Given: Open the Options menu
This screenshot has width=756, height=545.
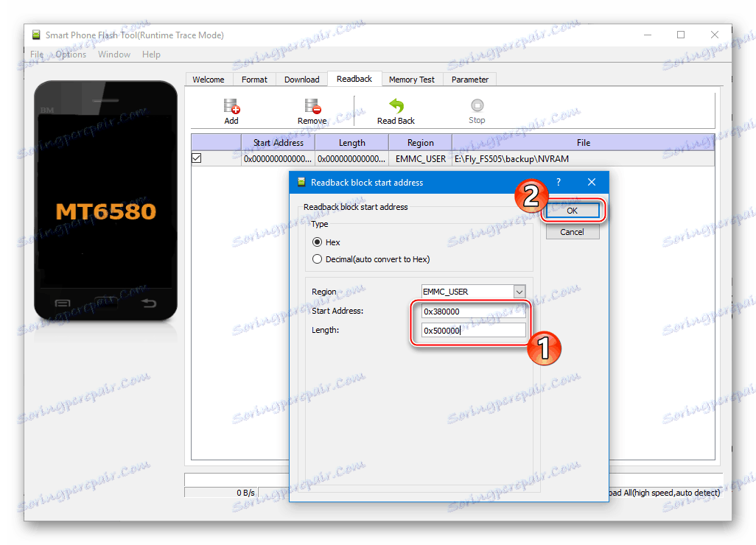Looking at the screenshot, I should (71, 54).
